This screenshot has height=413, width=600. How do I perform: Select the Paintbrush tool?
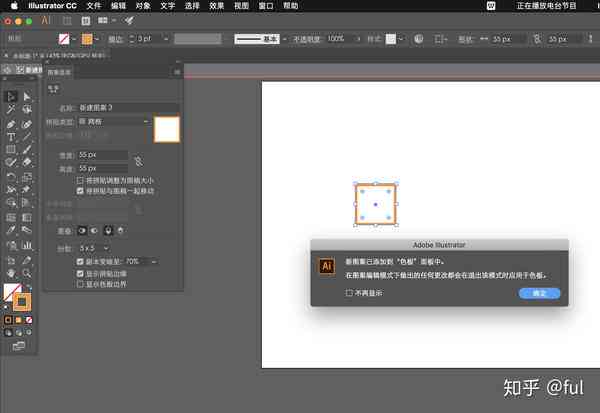[x=26, y=149]
